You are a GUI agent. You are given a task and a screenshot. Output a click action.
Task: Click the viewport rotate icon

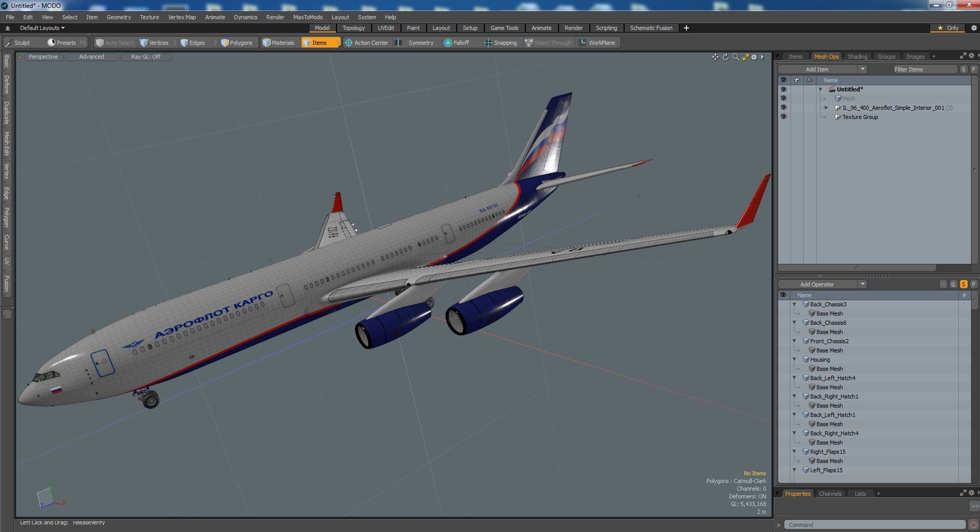725,57
